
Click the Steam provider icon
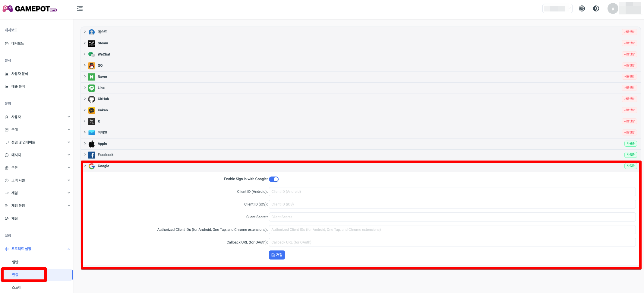[92, 43]
